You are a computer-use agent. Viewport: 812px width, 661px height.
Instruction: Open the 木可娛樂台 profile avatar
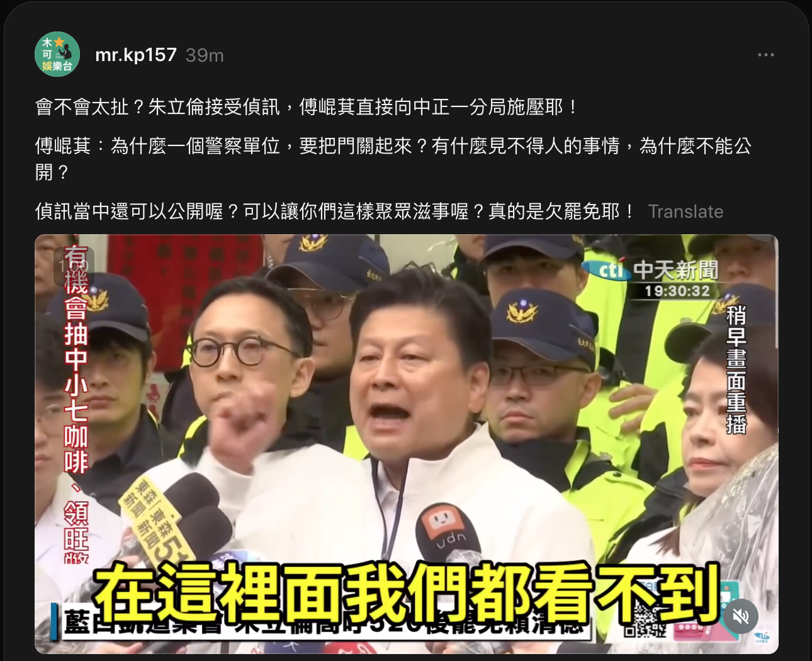tap(57, 55)
